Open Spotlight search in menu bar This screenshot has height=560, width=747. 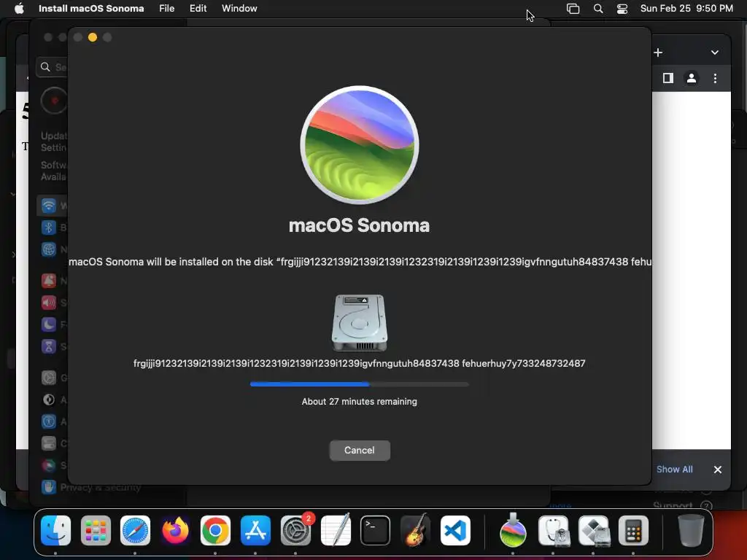(x=598, y=9)
